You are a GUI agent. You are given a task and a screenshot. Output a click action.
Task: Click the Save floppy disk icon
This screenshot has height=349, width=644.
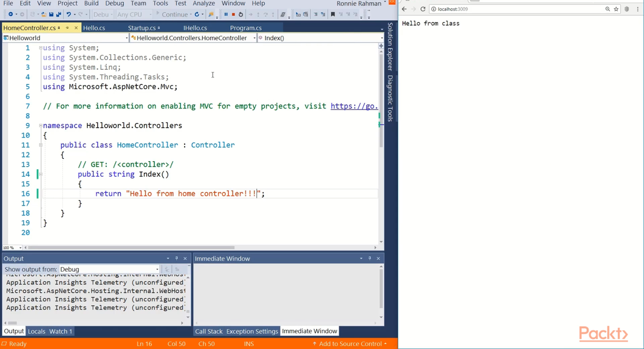(x=51, y=14)
